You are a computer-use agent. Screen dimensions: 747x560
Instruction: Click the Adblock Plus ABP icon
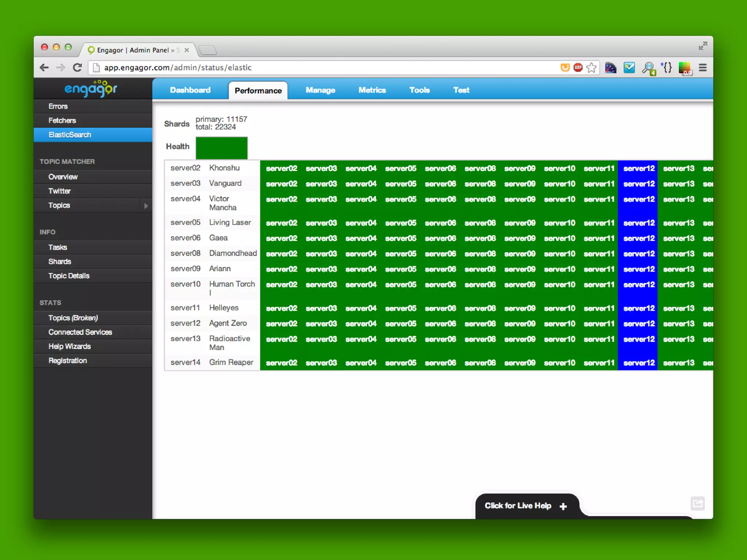tap(578, 67)
